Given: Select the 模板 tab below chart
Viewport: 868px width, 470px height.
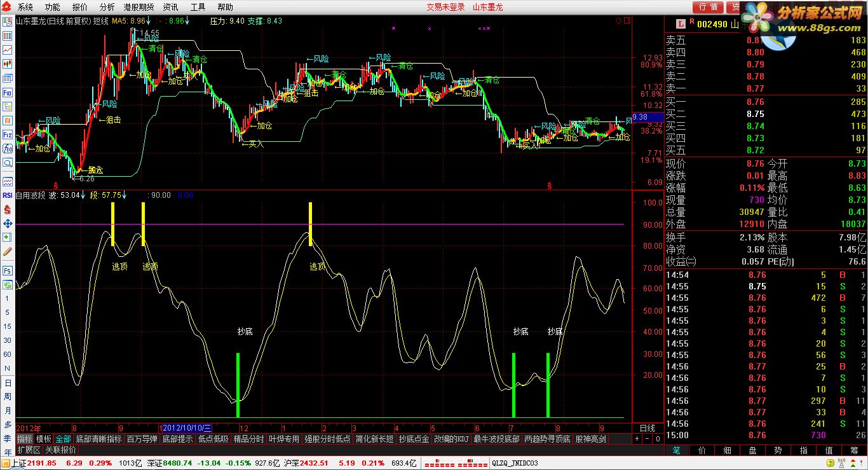Looking at the screenshot, I should point(44,439).
